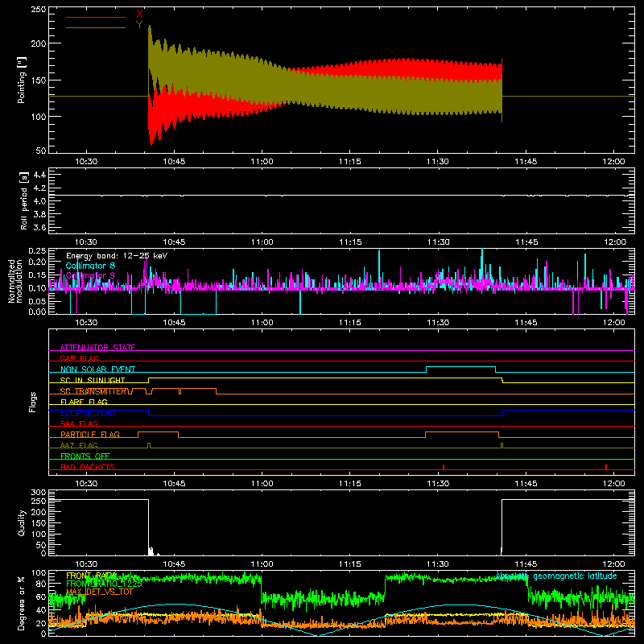The image size is (644, 644).
Task: Click the Roll period [s] axis title
Action: (x=24, y=200)
